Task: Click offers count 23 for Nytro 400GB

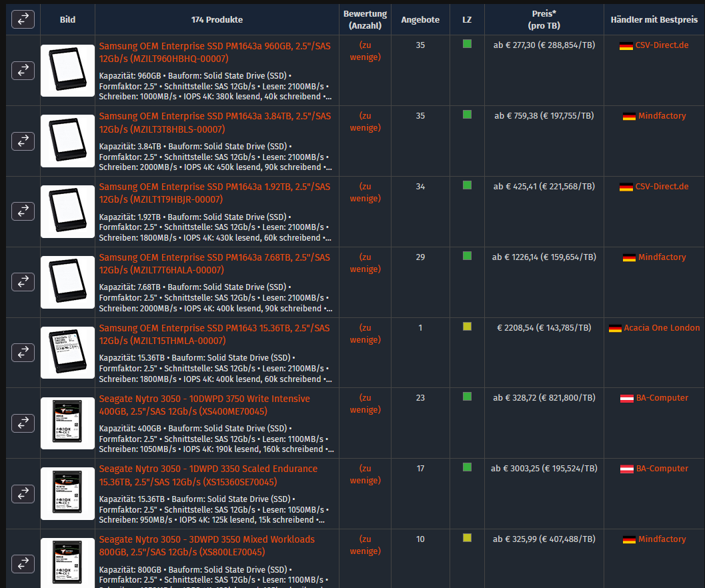Action: [420, 397]
